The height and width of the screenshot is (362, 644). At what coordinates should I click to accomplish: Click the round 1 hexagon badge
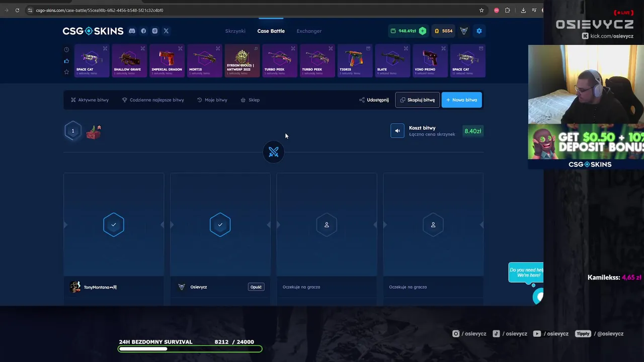point(72,131)
